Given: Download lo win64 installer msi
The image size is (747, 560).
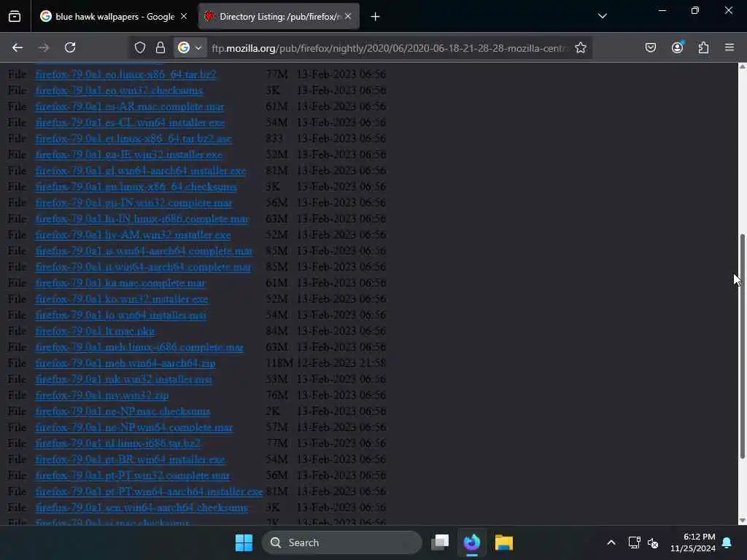Looking at the screenshot, I should pos(121,315).
